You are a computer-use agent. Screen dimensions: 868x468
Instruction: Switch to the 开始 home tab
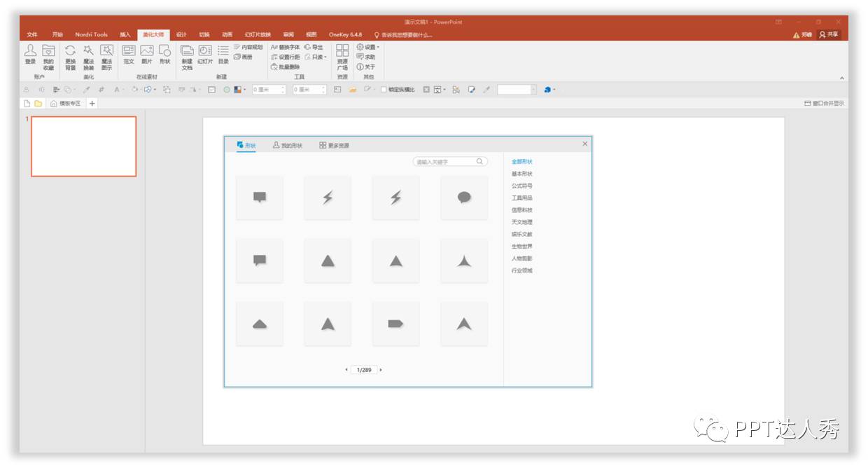[x=57, y=34]
